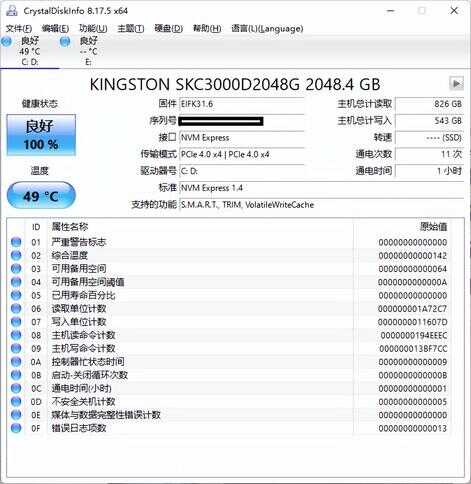Open the 编辑(E) menu
Screen dimensions: 471x484
55,28
